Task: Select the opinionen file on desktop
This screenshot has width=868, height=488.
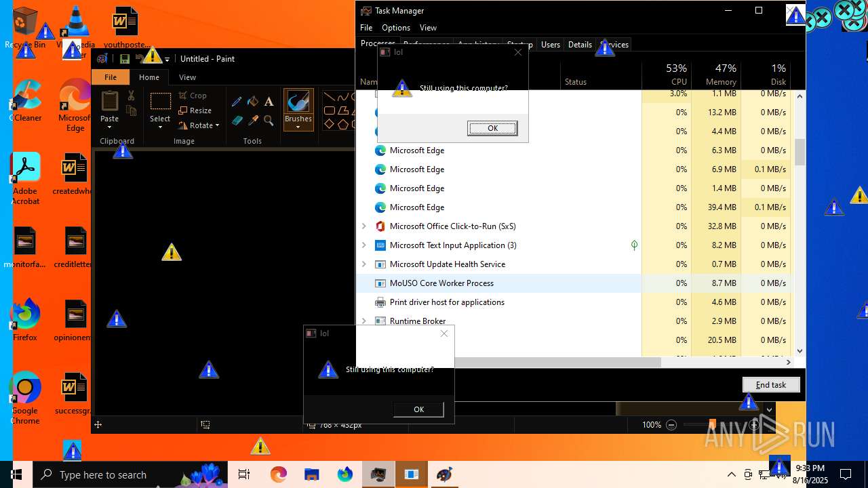Action: point(73,321)
